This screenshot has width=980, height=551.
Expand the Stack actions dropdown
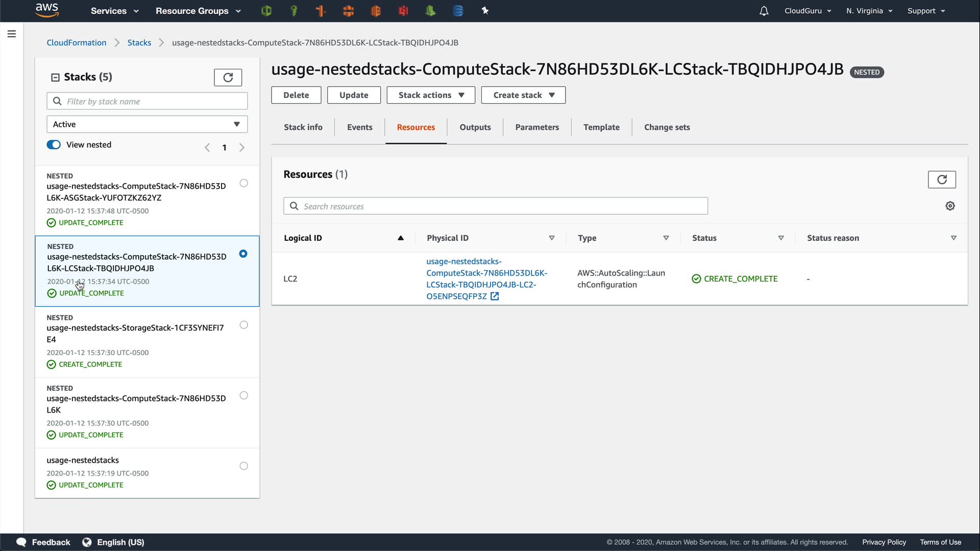431,95
